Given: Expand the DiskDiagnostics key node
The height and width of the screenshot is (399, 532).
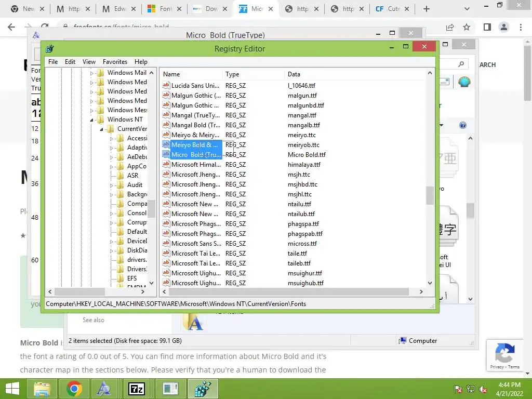Looking at the screenshot, I should [x=111, y=251].
